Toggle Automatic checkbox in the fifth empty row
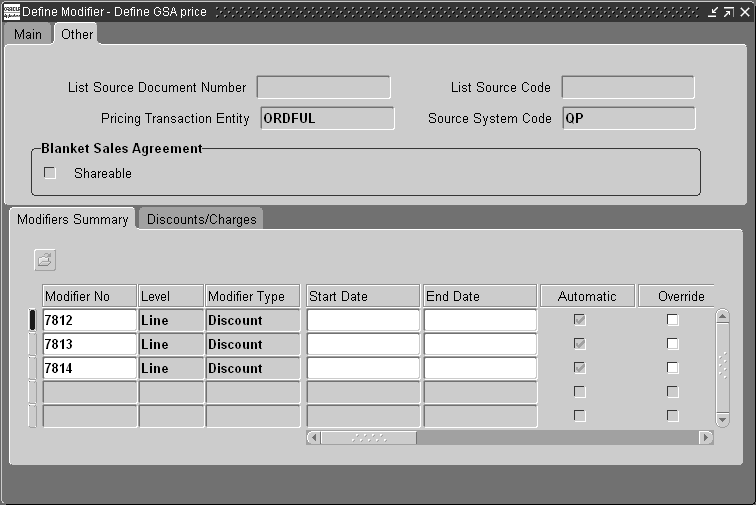 click(580, 416)
